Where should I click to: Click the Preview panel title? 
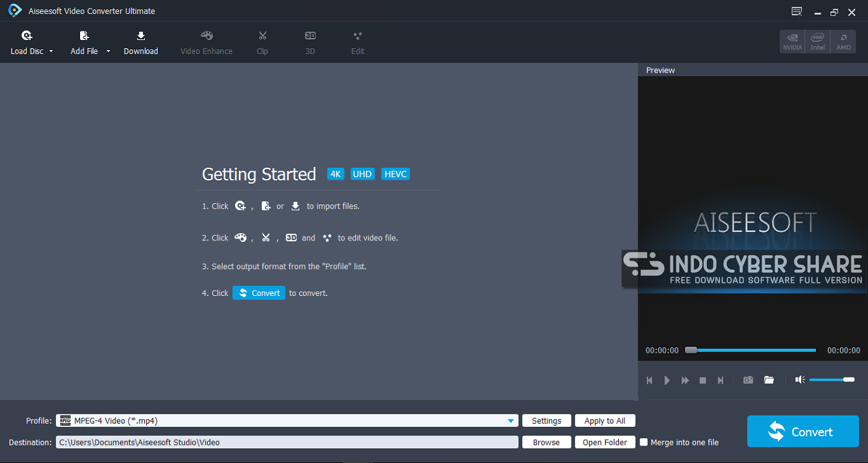tap(660, 70)
